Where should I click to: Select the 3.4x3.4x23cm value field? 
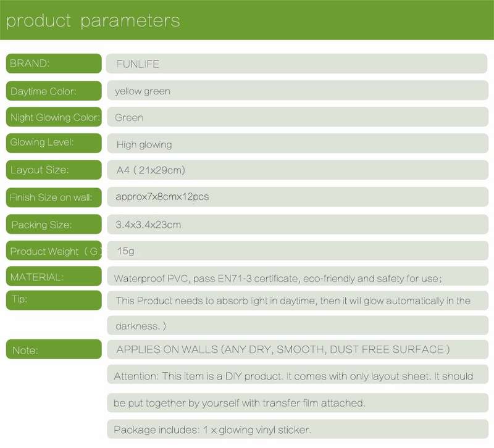pyautogui.click(x=298, y=224)
